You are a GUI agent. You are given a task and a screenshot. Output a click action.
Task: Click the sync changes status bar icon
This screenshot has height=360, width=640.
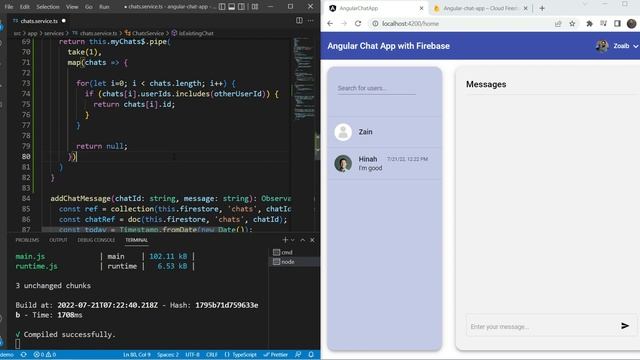tap(24, 355)
